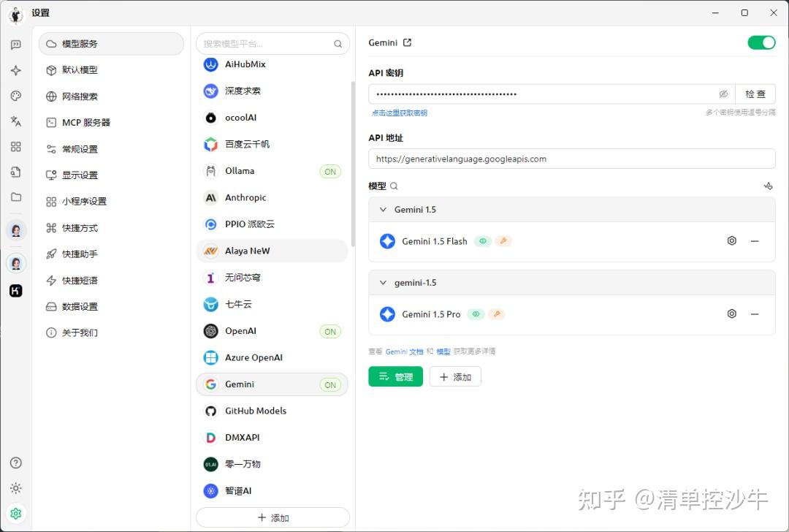
Task: Click the 检查 API key check button
Action: click(755, 94)
